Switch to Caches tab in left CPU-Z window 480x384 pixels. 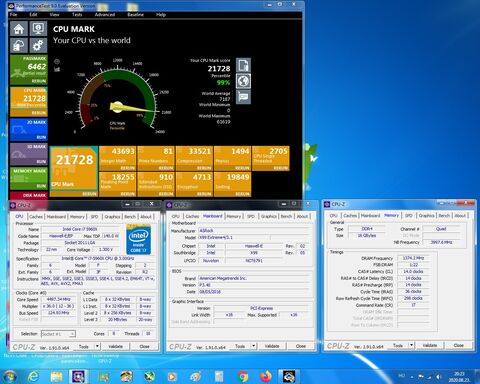pos(36,217)
